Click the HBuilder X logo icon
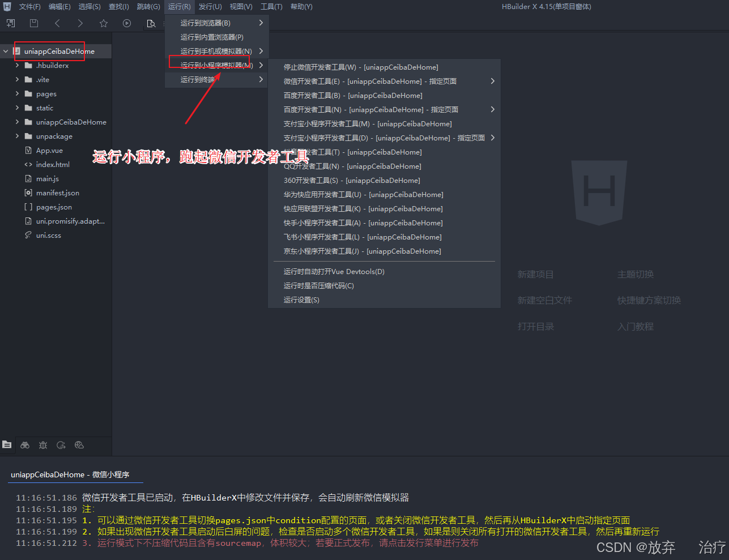729x560 pixels. click(x=7, y=6)
